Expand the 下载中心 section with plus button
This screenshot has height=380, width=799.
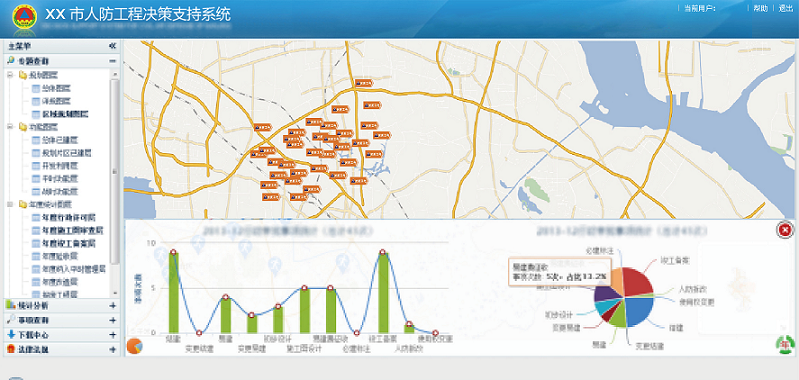(x=113, y=335)
